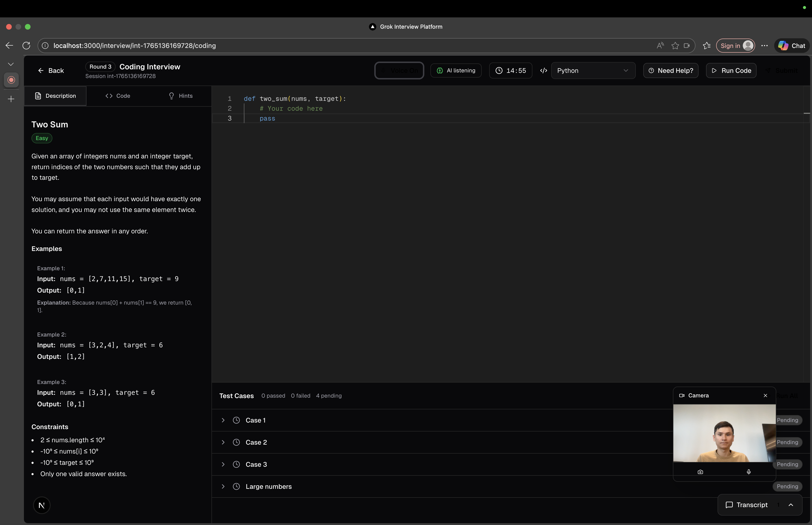Switch to the Code tab
This screenshot has width=812, height=525.
[x=118, y=96]
